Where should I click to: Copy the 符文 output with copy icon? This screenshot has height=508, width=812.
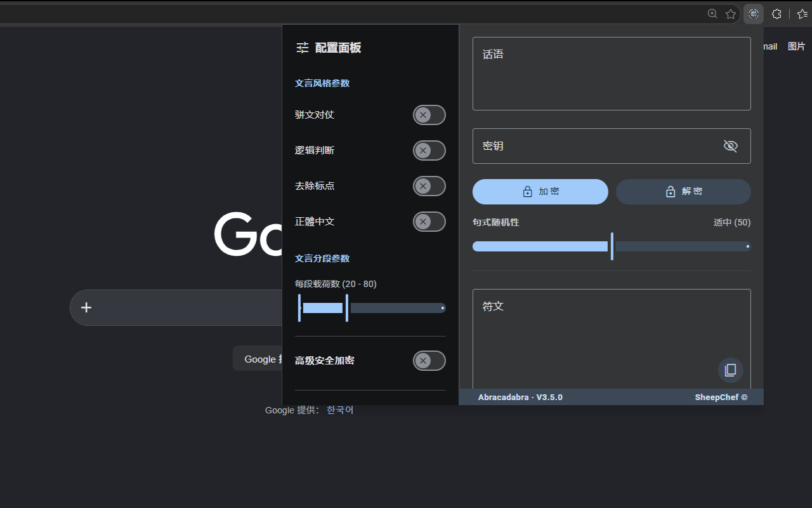[731, 370]
